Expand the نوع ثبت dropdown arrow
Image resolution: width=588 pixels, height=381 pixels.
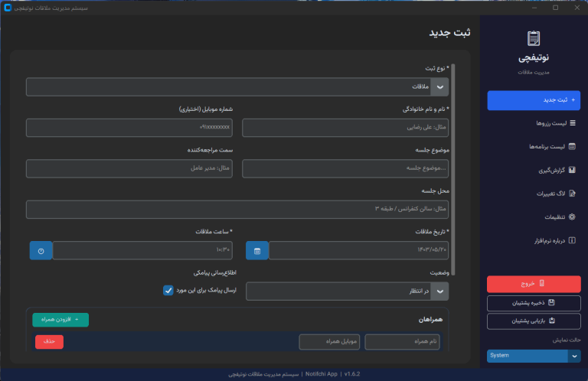[439, 87]
